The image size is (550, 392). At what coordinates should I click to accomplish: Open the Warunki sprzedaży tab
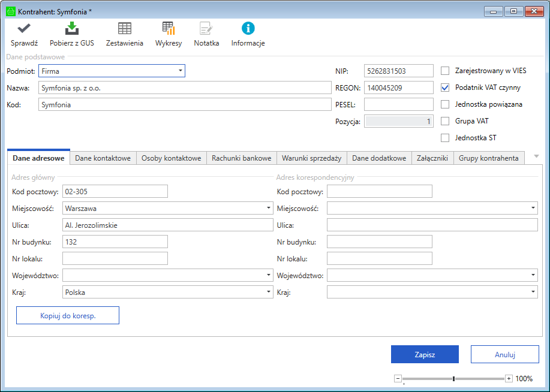[x=311, y=158]
